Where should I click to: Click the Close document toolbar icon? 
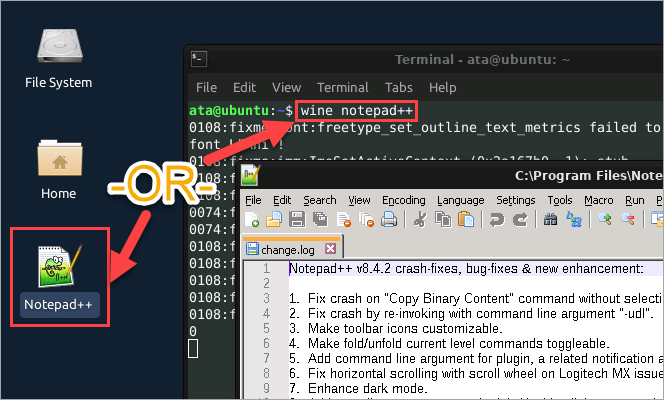tap(343, 220)
